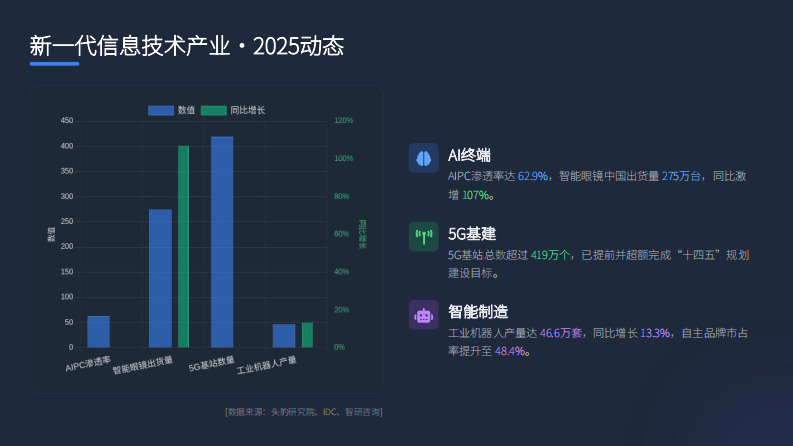Viewport: 793px width, 446px height.
Task: Click the 48.4% value text
Action: (510, 351)
